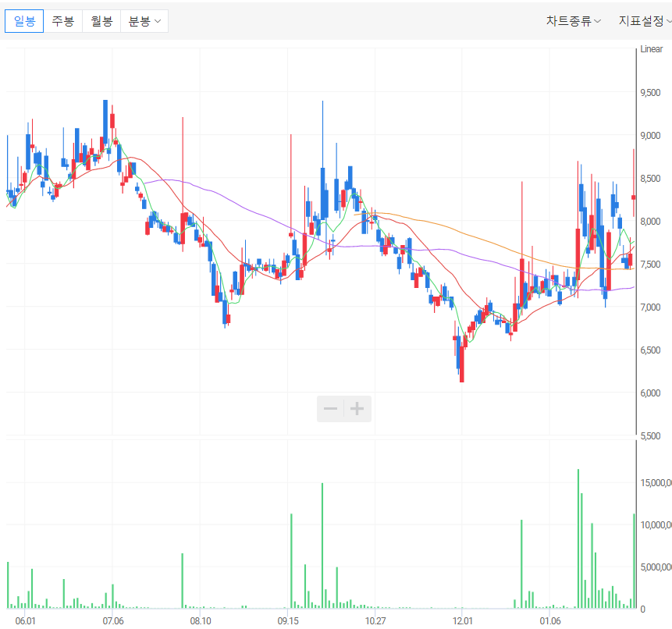
Task: Click the 7,000 price axis label
Action: [x=650, y=307]
